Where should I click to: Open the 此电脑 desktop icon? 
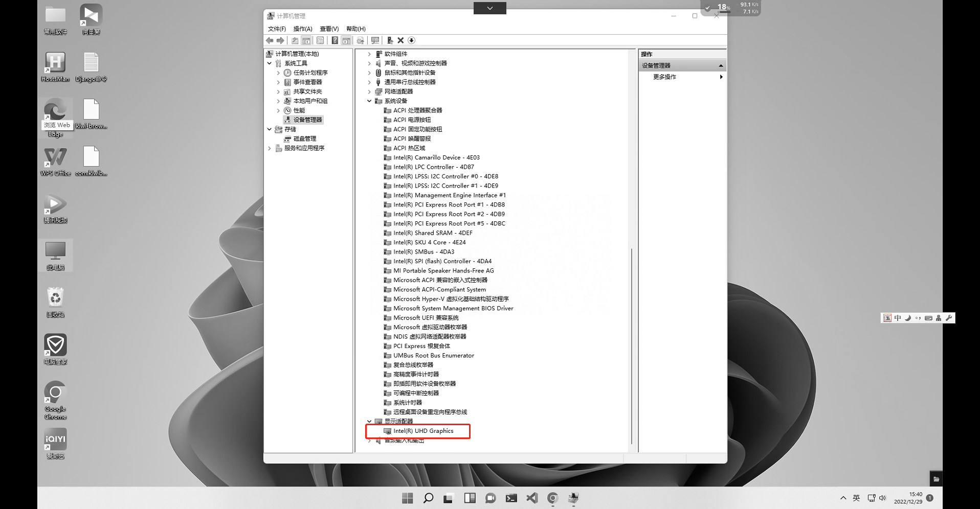point(55,256)
